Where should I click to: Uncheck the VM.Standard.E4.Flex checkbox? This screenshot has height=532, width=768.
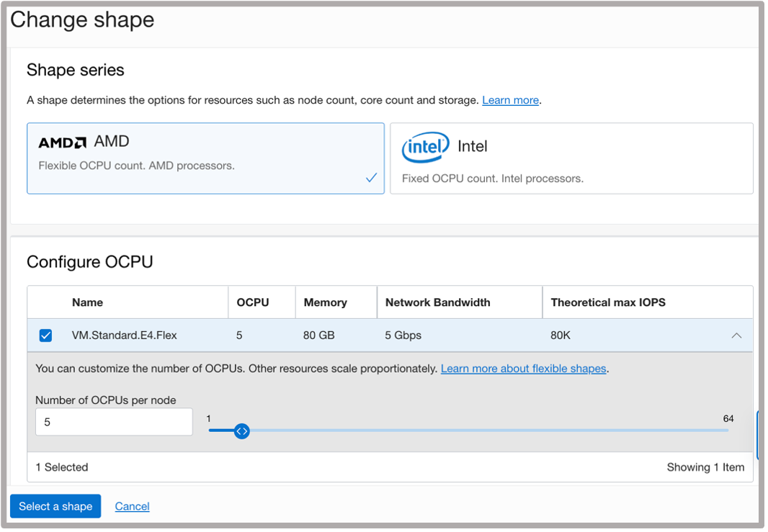45,335
